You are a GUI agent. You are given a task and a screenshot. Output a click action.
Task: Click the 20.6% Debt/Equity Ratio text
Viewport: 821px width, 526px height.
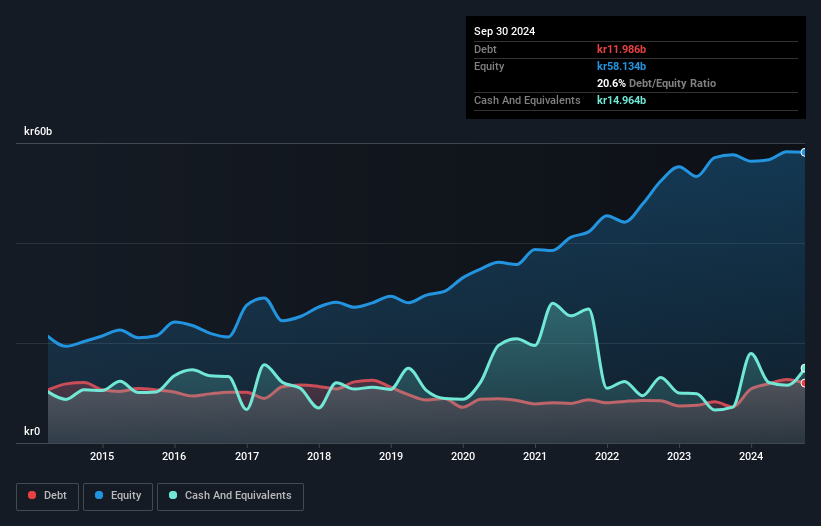(x=656, y=83)
